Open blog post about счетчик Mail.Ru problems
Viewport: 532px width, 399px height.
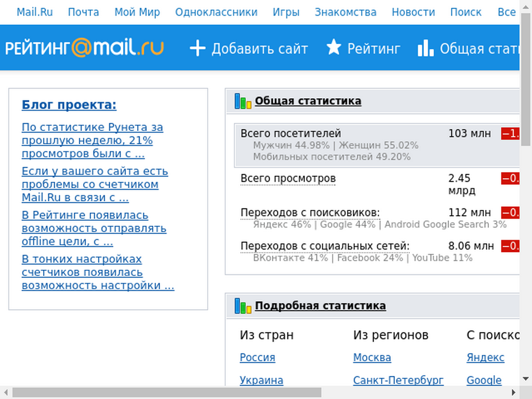(95, 184)
